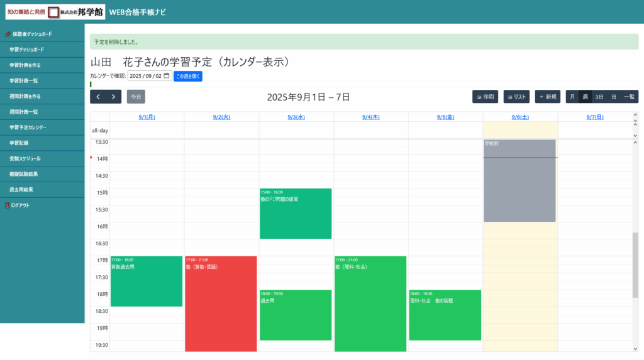This screenshot has height=360, width=644.
Task: Advance to next week with right chevron
Action: 113,97
